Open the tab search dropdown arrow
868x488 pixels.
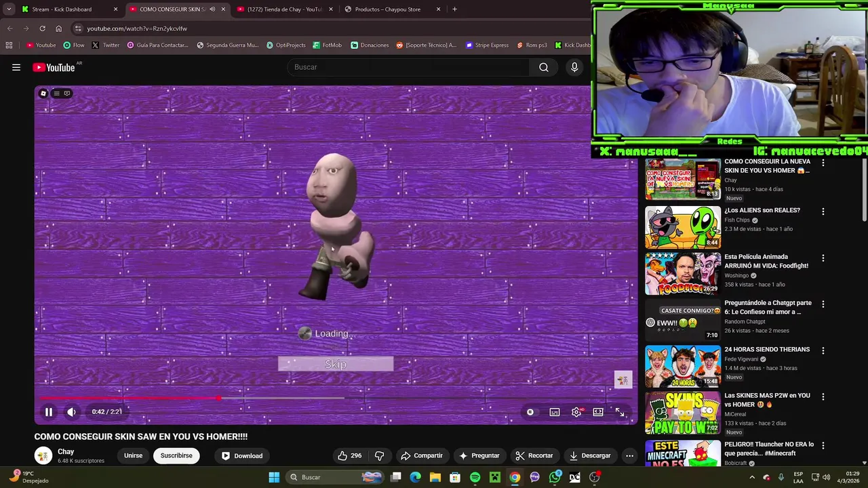[x=9, y=9]
